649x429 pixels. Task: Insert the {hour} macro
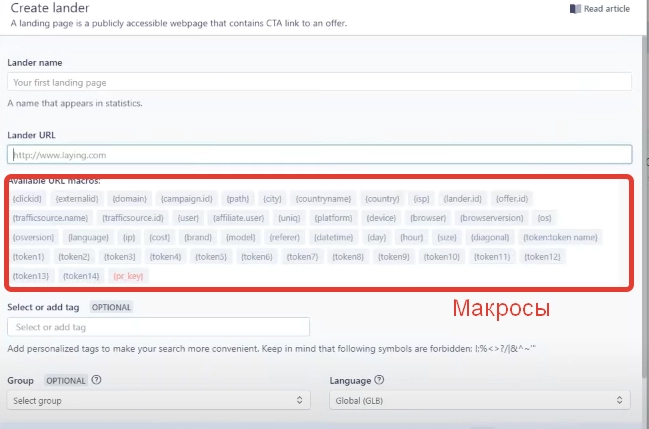click(x=411, y=237)
